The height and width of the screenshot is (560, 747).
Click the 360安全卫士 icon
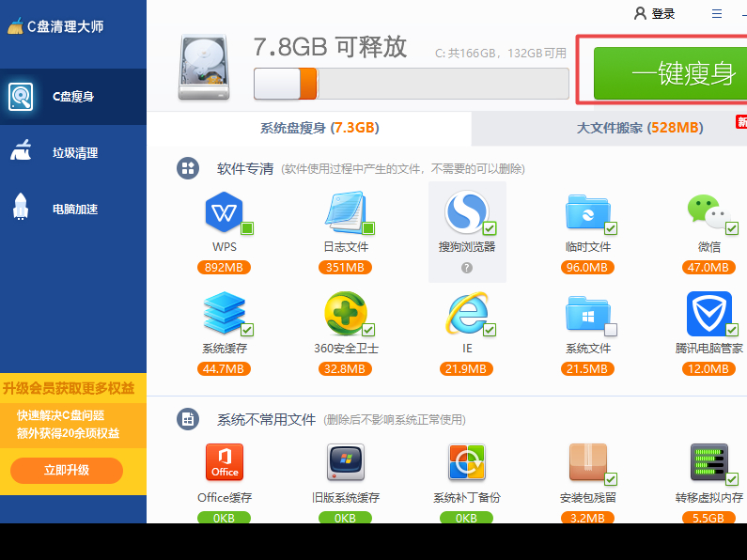(346, 313)
